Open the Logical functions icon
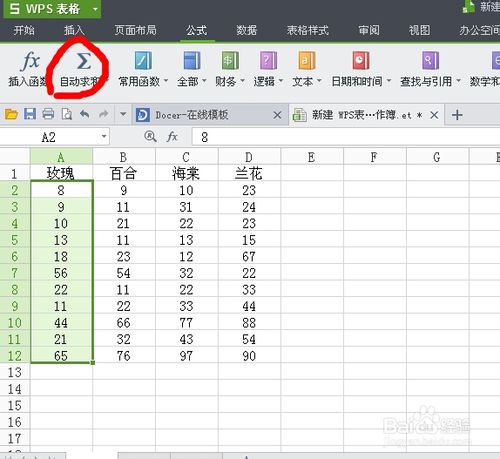The width and height of the screenshot is (500, 459). pos(269,60)
